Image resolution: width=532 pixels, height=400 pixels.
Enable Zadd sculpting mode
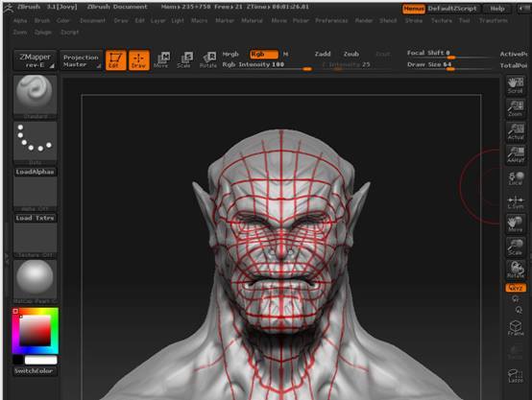tap(323, 54)
